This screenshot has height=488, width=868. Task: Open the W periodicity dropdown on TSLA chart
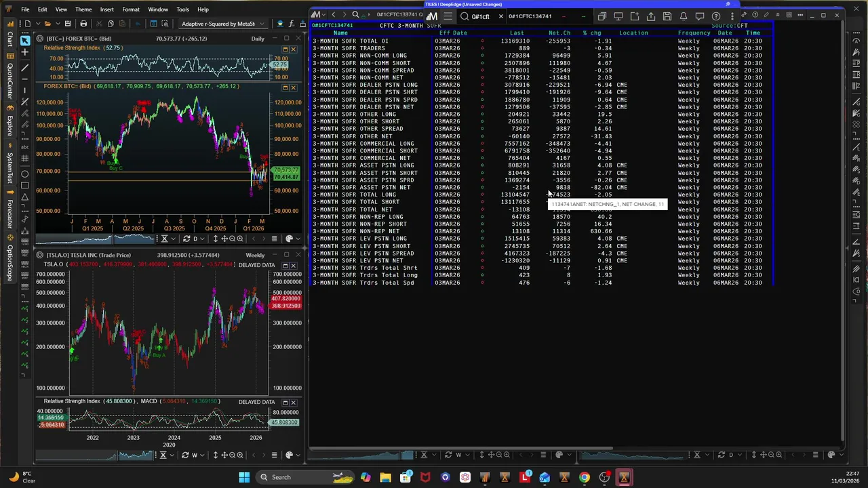pos(202,455)
